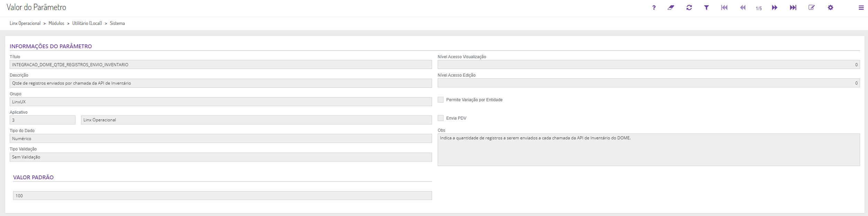Image resolution: width=868 pixels, height=216 pixels.
Task: Click the Sistema breadcrumb item
Action: point(117,23)
